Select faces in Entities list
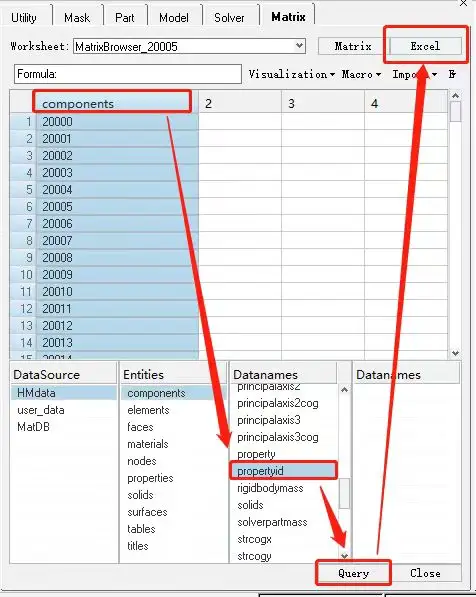This screenshot has height=597, width=476. 173,427
